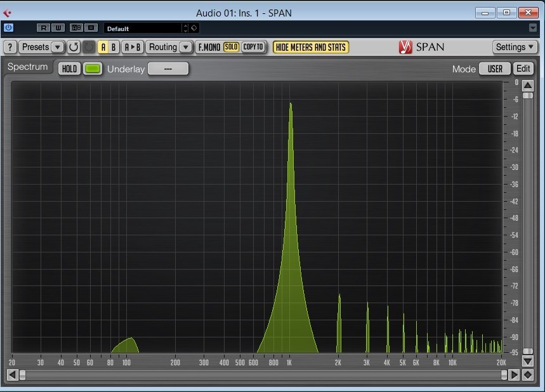Click the horizontal scroll right arrow
545x392 pixels.
[514, 375]
